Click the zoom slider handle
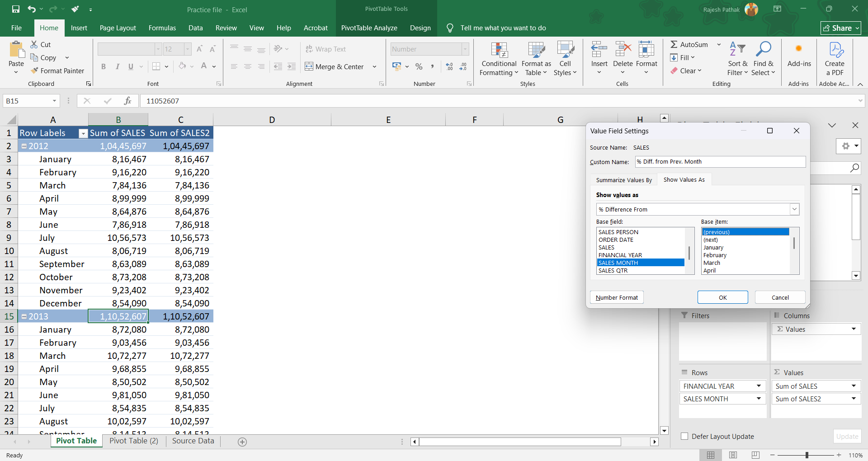Screen dimensions: 868x461 (807, 455)
